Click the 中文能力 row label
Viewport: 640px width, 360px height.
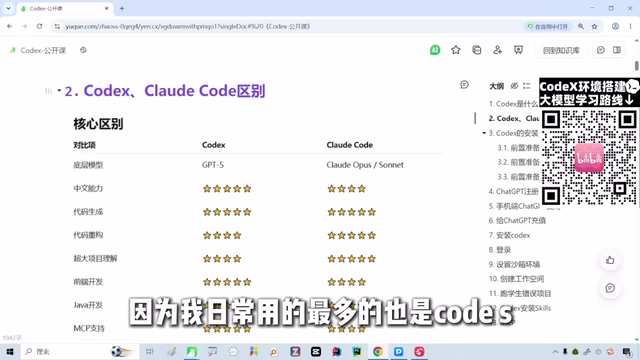pyautogui.click(x=88, y=188)
